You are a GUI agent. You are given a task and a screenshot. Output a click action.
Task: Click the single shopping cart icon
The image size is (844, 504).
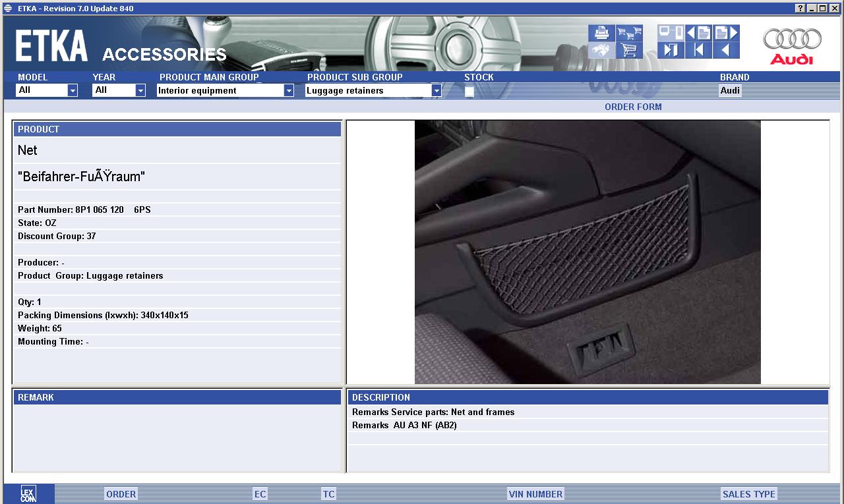pyautogui.click(x=629, y=50)
